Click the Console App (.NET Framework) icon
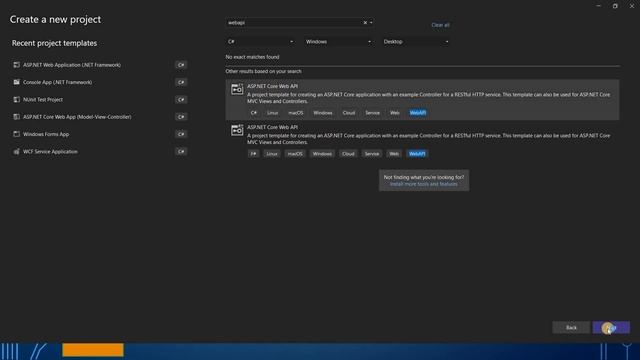 16,82
